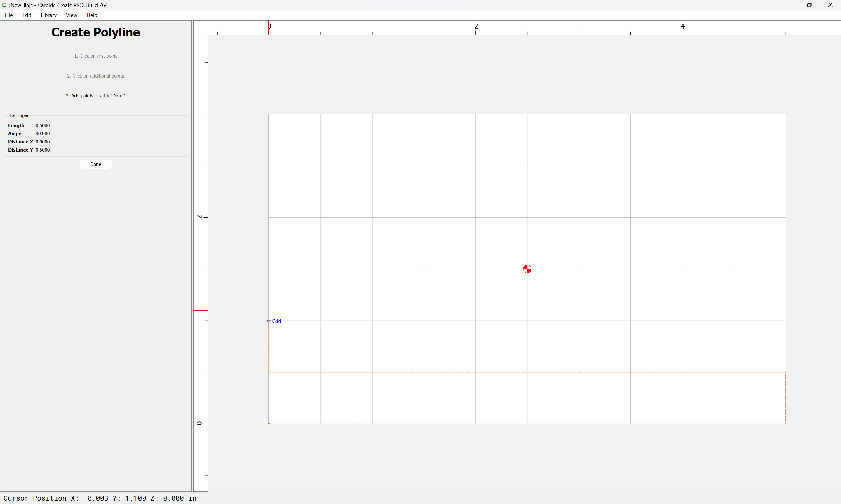Screen dimensions: 841x504
Task: Click the red zero marker on top ruler
Action: coord(269,27)
